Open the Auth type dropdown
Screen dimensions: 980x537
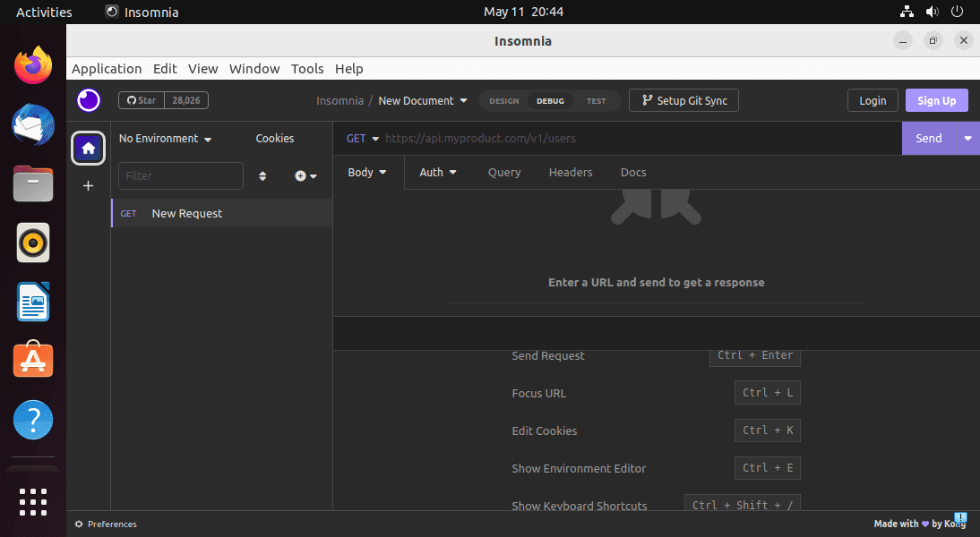pyautogui.click(x=437, y=173)
